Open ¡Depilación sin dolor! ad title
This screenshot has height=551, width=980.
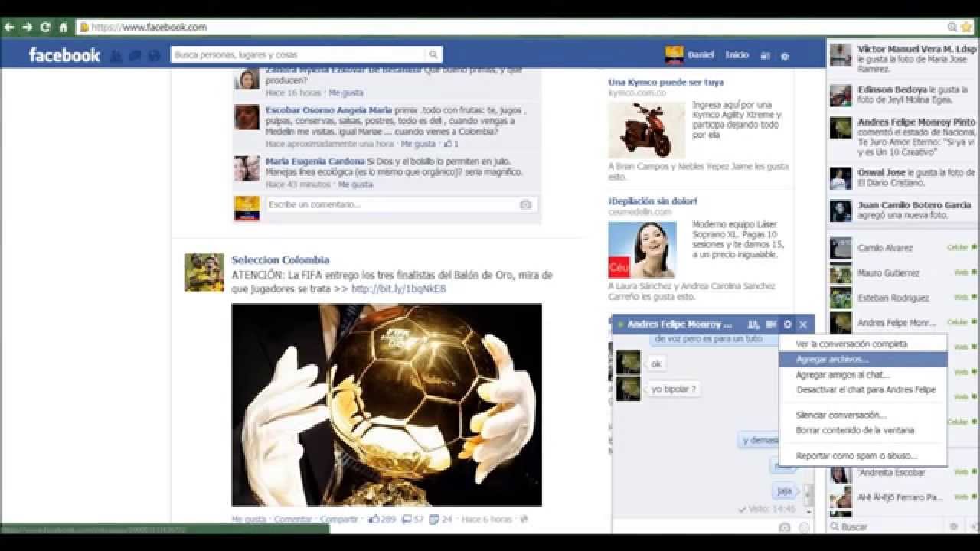[x=653, y=201]
